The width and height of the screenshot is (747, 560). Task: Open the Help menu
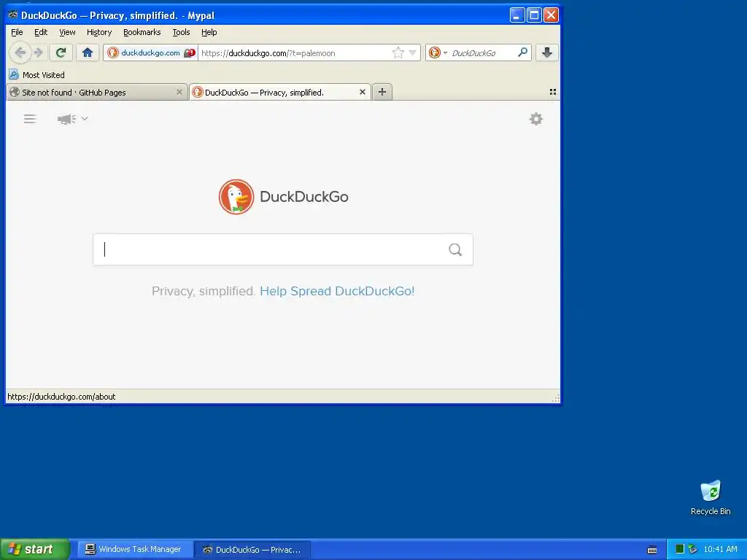pos(209,32)
